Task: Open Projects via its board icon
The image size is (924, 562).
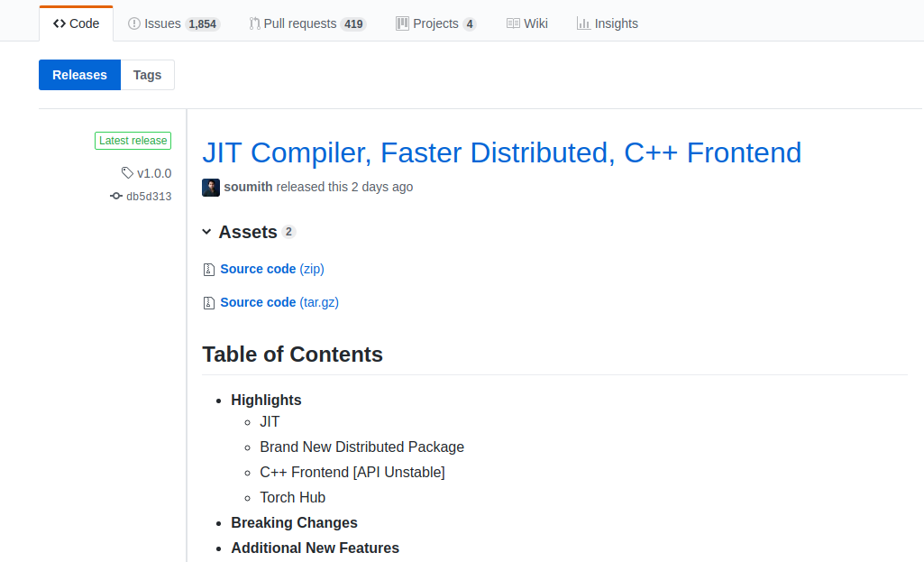Action: (x=401, y=23)
